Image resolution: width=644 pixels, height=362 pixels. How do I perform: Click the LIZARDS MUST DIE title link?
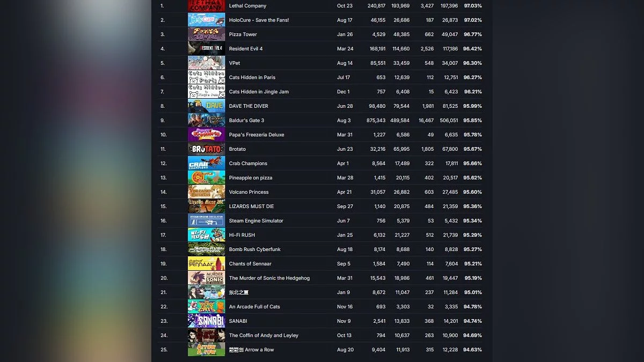tap(251, 206)
